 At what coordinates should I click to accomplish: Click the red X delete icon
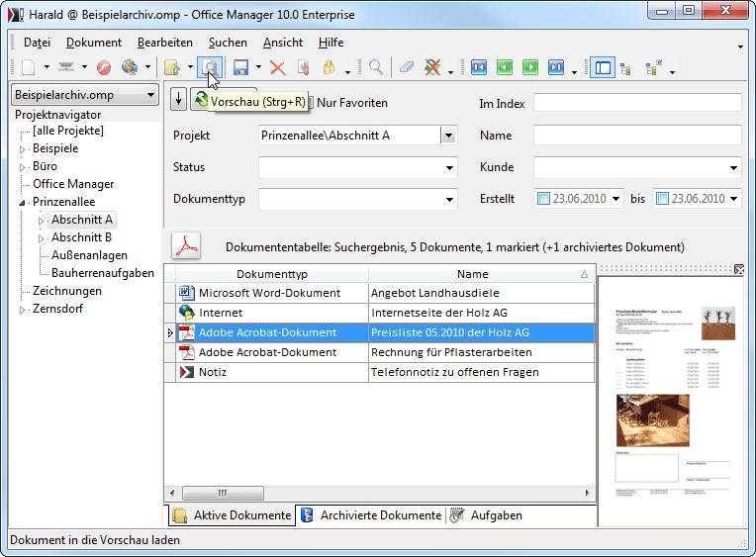pos(278,67)
